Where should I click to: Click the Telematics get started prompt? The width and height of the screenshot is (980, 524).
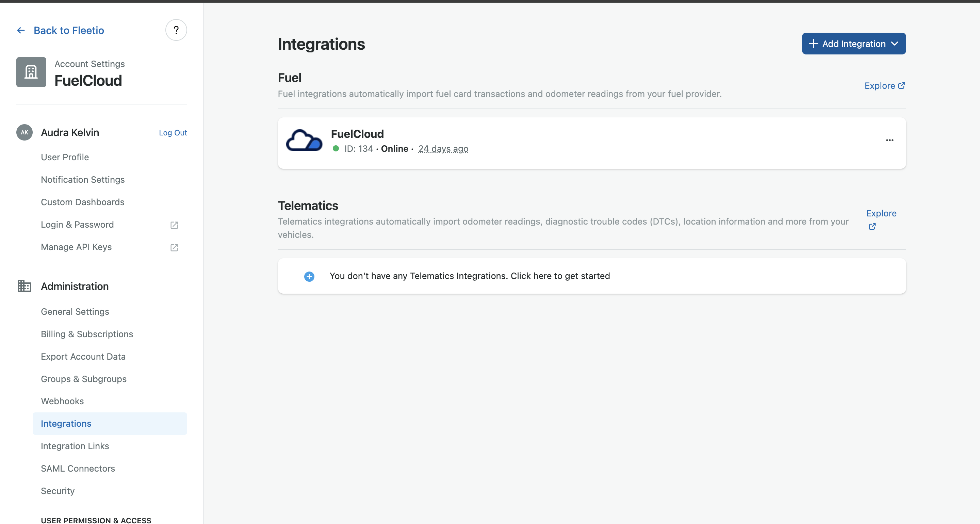click(592, 276)
